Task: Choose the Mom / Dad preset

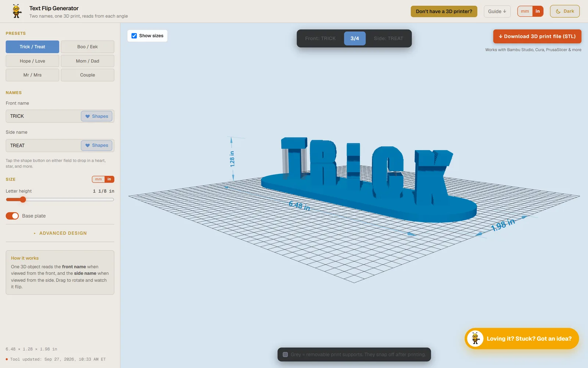Action: [87, 61]
